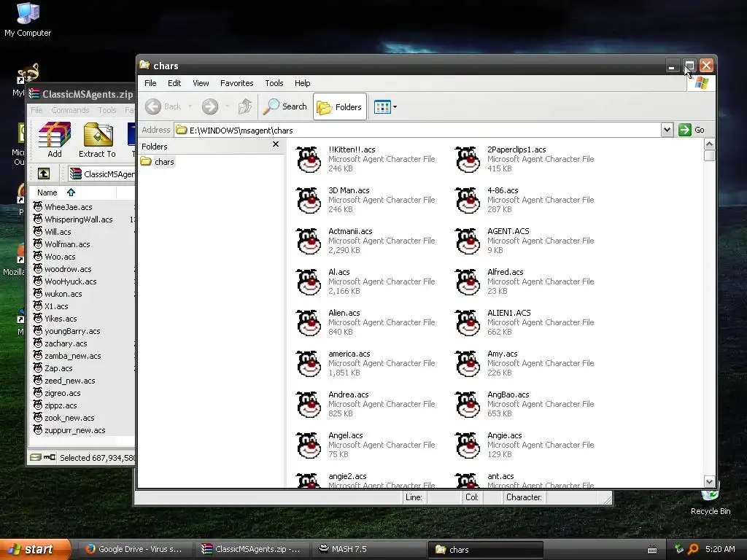Select the 4-86.acs file icon
Viewport: 747px width, 560px height.
coord(468,200)
